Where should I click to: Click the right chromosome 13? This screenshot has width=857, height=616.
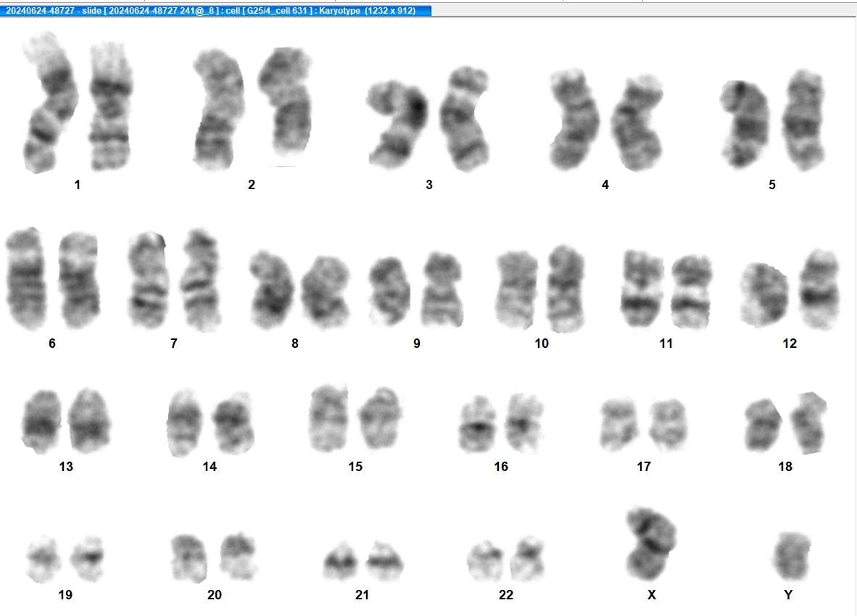[x=89, y=420]
